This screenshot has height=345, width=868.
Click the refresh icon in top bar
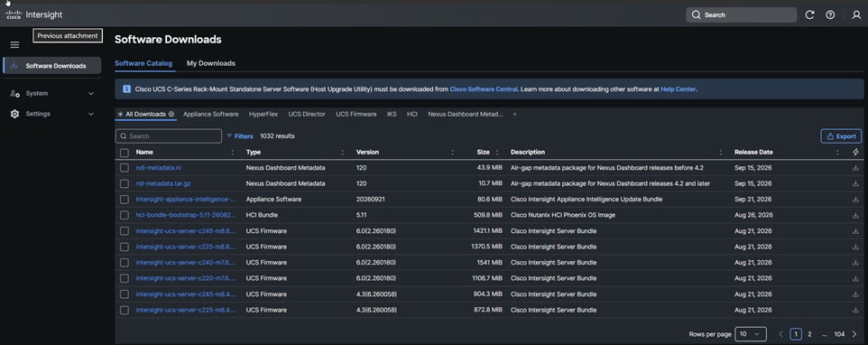[x=809, y=15]
